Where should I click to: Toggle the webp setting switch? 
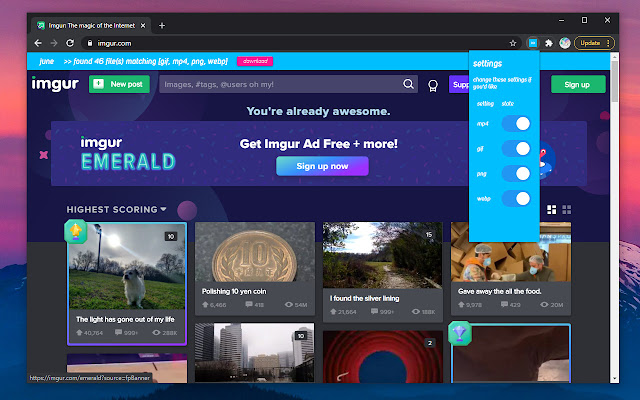[x=516, y=199]
